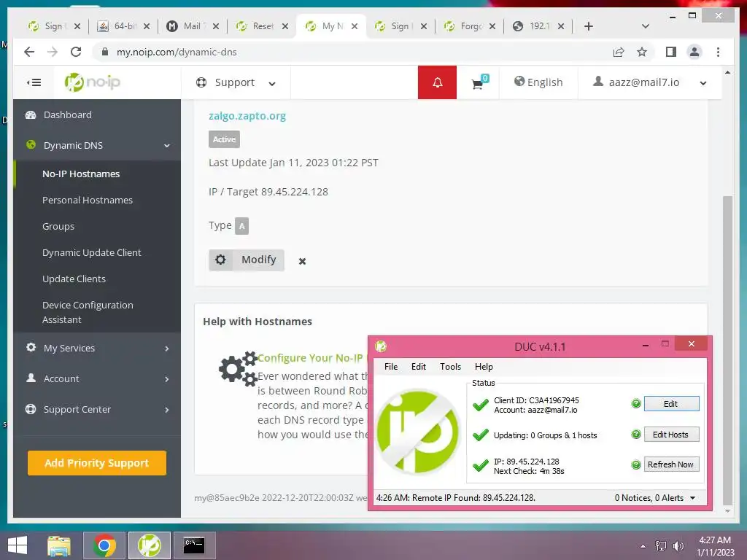Open the Help menu in DUC

tap(484, 367)
